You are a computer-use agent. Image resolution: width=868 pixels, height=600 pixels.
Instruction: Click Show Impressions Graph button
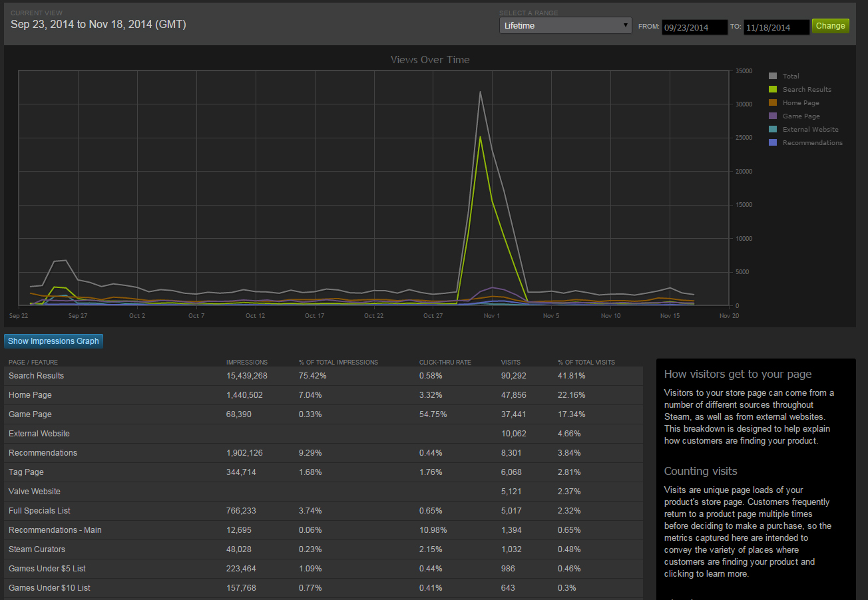[53, 341]
